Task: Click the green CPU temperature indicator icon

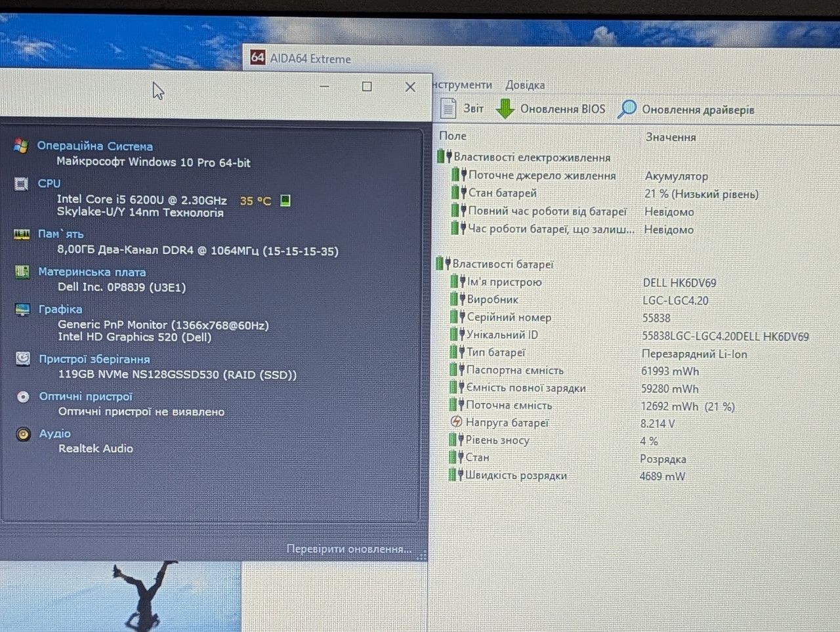Action: pos(285,200)
